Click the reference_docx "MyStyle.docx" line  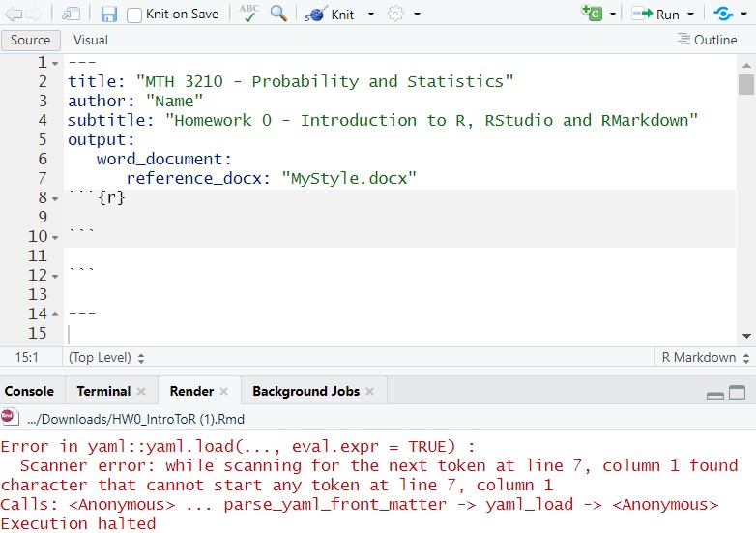click(271, 178)
